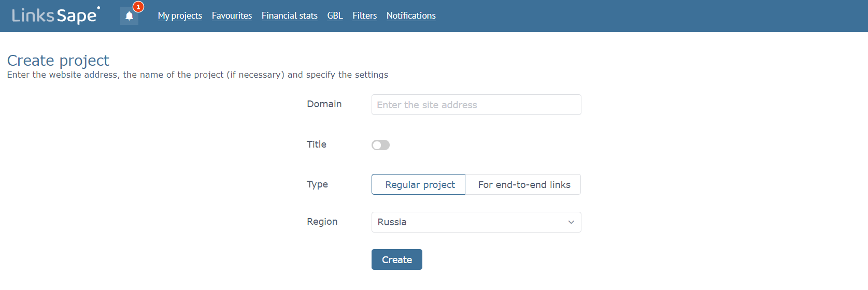This screenshot has width=868, height=290.
Task: Go to Notifications link in header
Action: [x=411, y=16]
